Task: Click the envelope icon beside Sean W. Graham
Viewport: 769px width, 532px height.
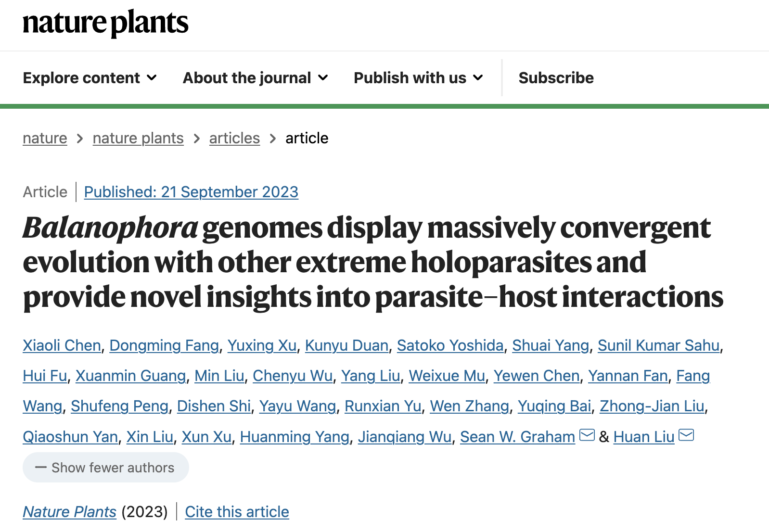Action: (587, 435)
